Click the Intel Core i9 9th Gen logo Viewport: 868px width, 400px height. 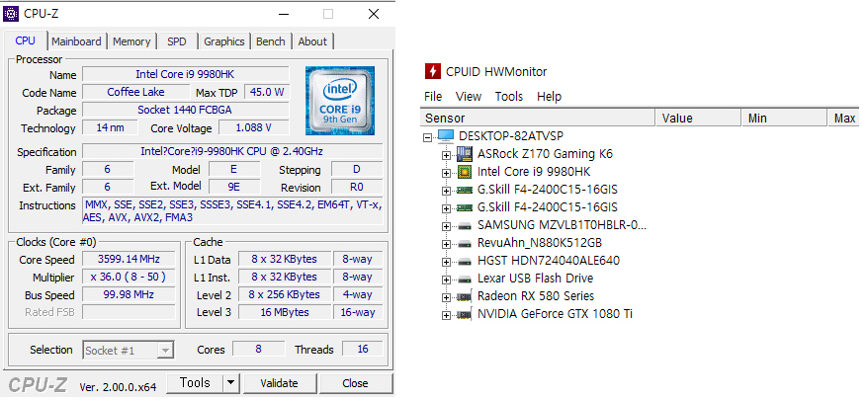point(340,101)
